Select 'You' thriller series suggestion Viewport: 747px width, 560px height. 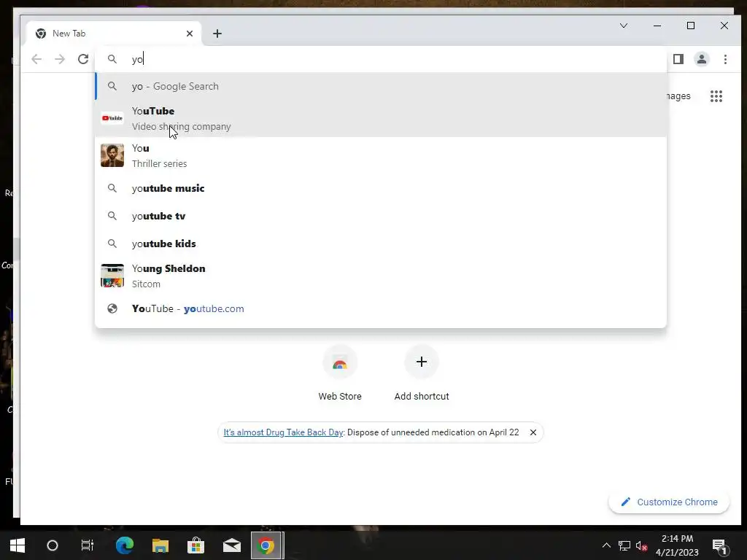381,155
